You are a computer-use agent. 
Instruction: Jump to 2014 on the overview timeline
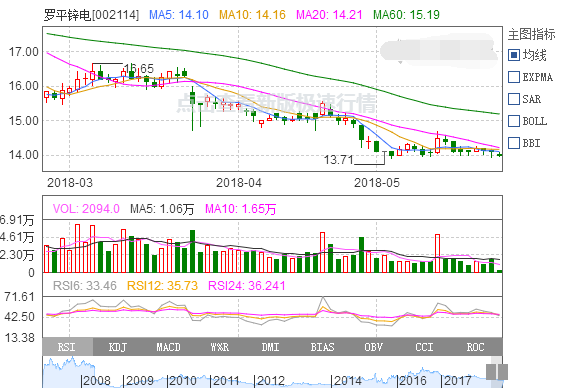click(x=346, y=381)
